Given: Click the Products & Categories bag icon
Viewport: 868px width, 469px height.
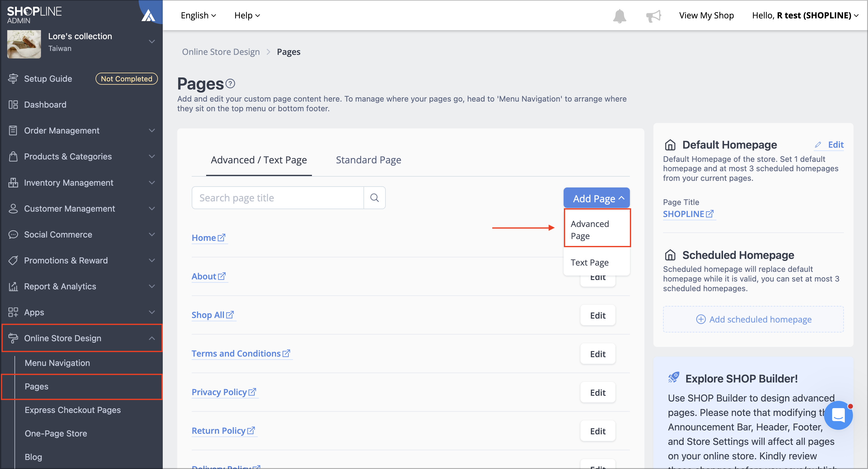Looking at the screenshot, I should click(x=13, y=156).
